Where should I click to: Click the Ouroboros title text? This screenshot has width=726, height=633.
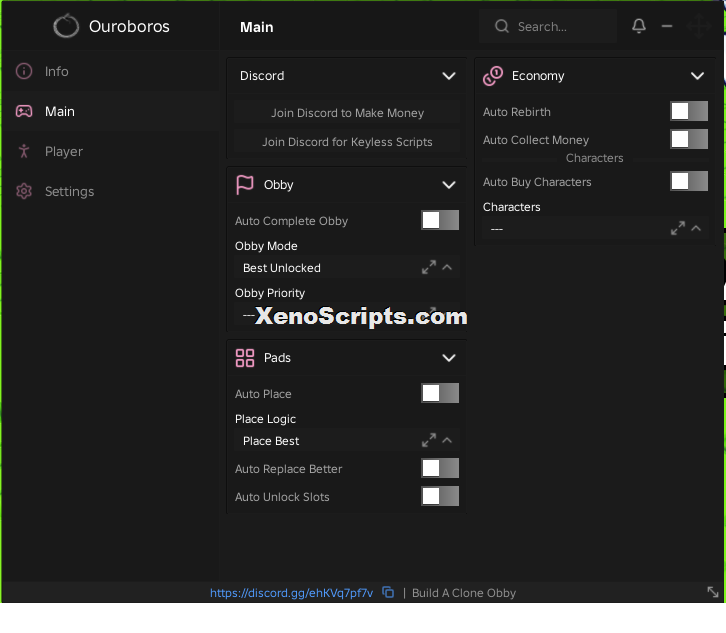(x=129, y=26)
